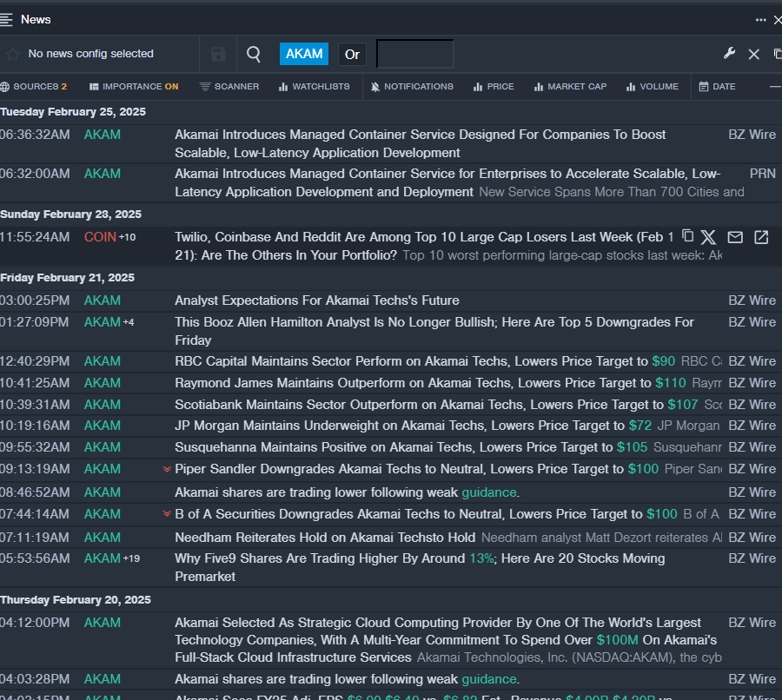Click the wrench settings icon
The image size is (782, 700).
729,54
